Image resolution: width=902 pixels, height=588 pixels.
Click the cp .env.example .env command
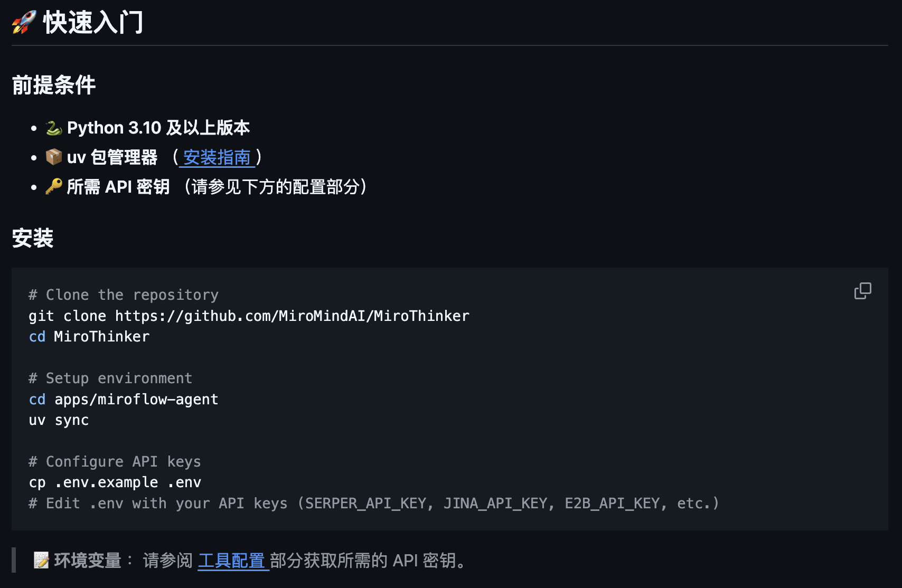(115, 482)
